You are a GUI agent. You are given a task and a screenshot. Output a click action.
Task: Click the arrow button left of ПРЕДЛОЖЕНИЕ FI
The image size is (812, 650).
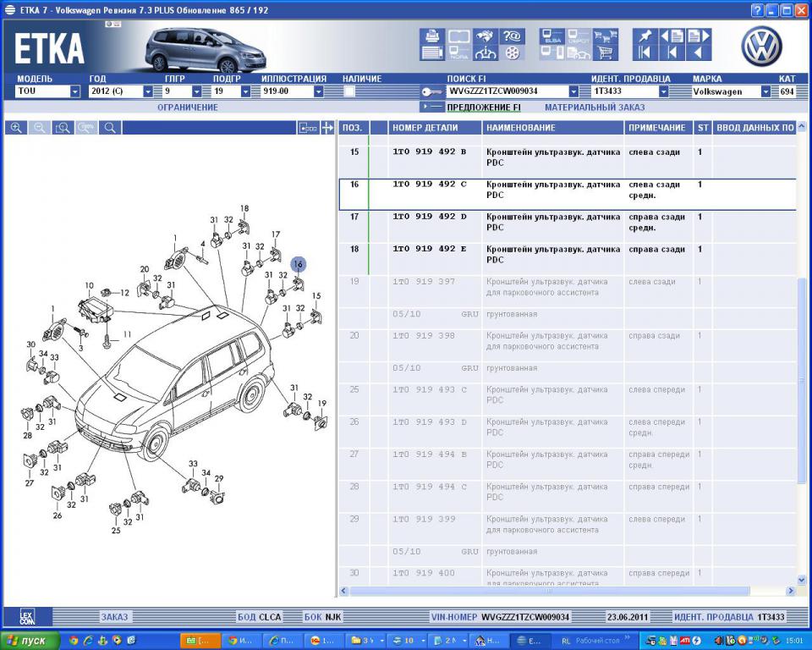pos(432,107)
